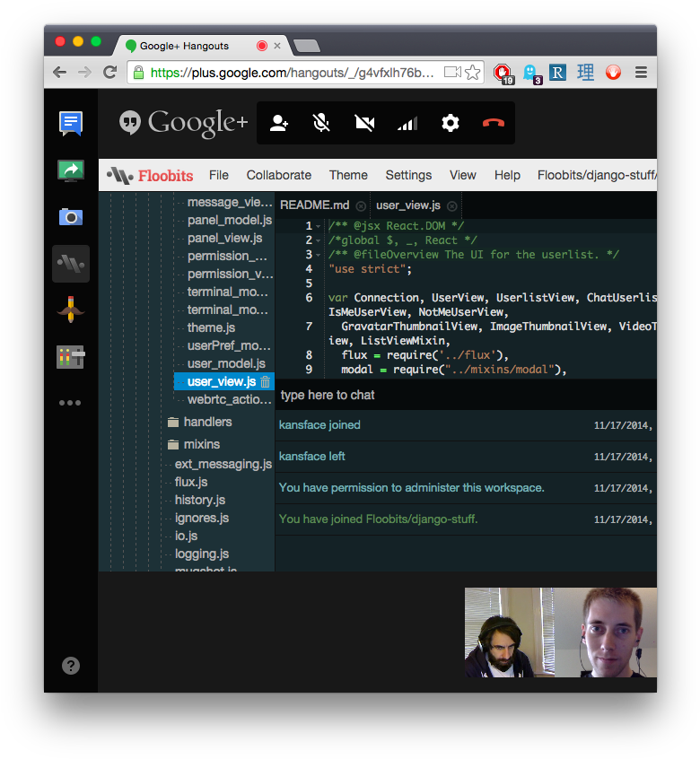View site security lock info
The image size is (700, 759).
pos(138,73)
